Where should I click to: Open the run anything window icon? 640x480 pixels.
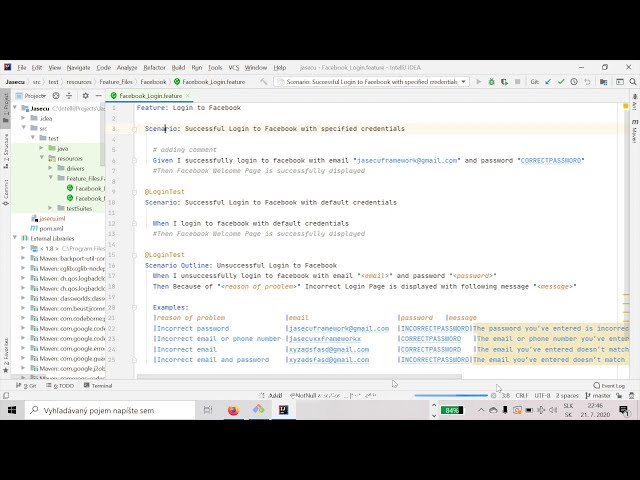620,82
